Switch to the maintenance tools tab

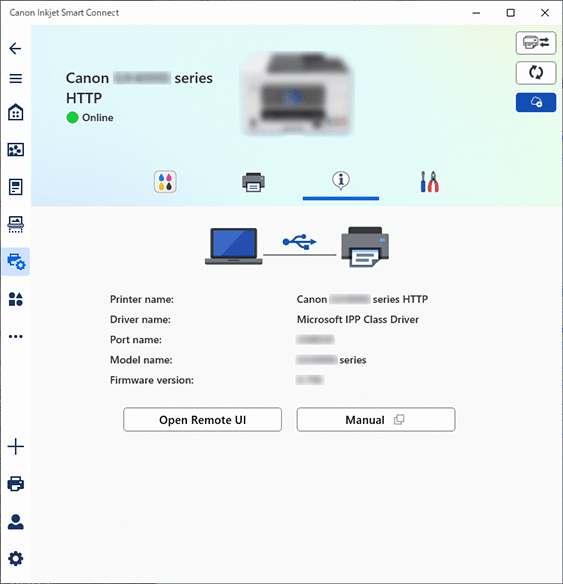click(x=429, y=182)
